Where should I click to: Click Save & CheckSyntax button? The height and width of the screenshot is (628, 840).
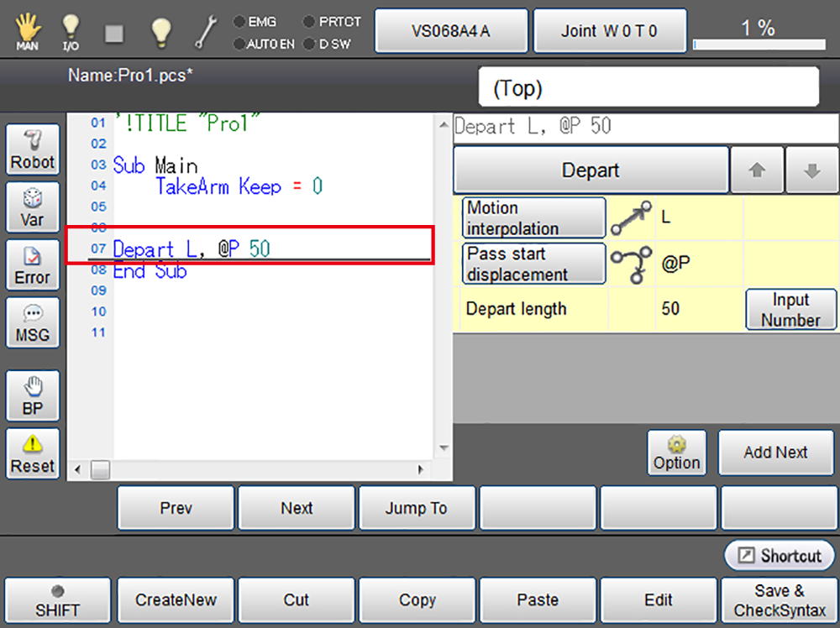780,599
